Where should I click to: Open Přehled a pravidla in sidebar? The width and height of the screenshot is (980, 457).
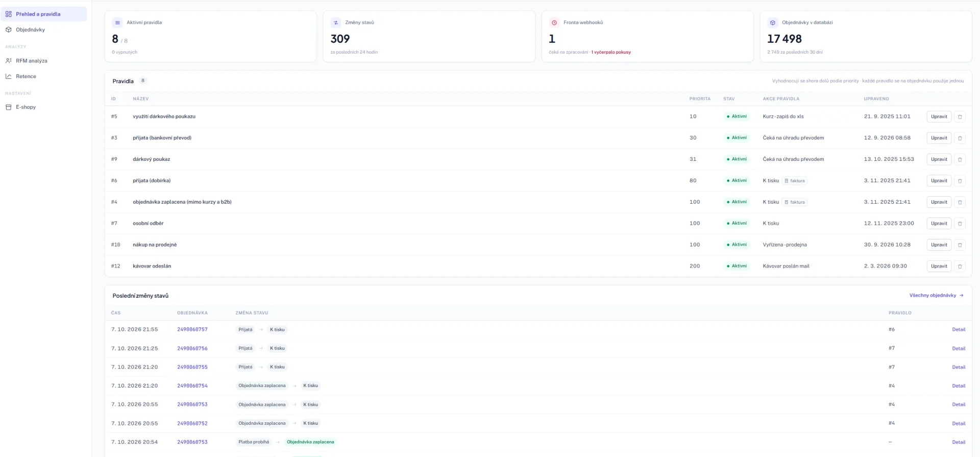point(44,14)
